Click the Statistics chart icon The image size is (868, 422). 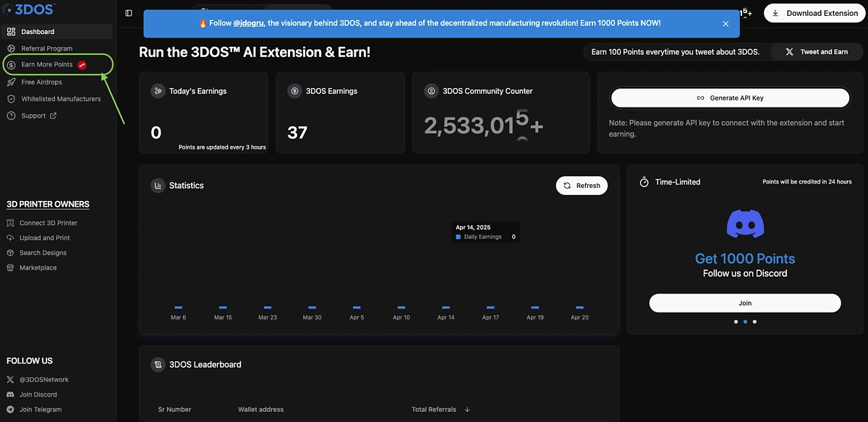pos(158,186)
